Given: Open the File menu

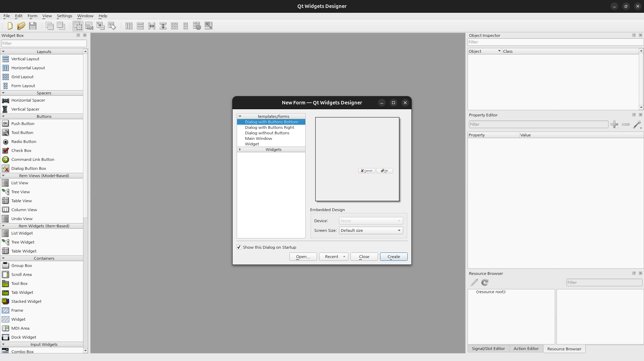Looking at the screenshot, I should pos(7,16).
